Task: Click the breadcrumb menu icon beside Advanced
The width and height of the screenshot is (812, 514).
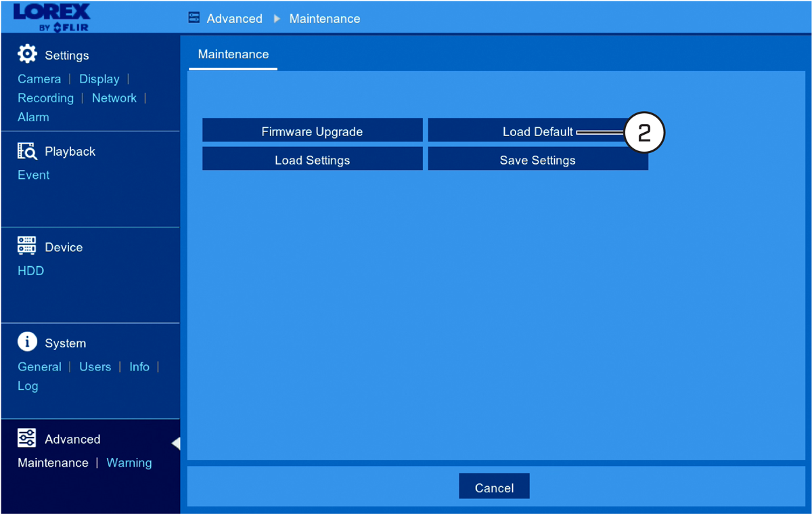Action: pyautogui.click(x=194, y=18)
